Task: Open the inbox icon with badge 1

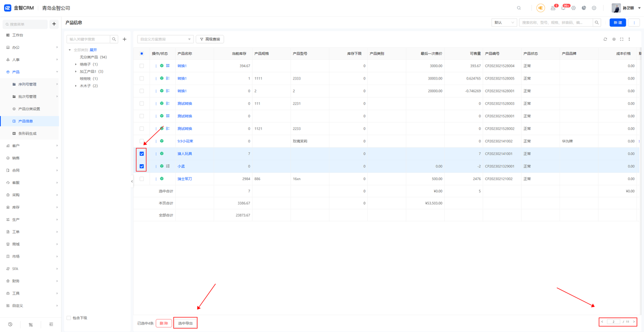Action: coord(553,8)
